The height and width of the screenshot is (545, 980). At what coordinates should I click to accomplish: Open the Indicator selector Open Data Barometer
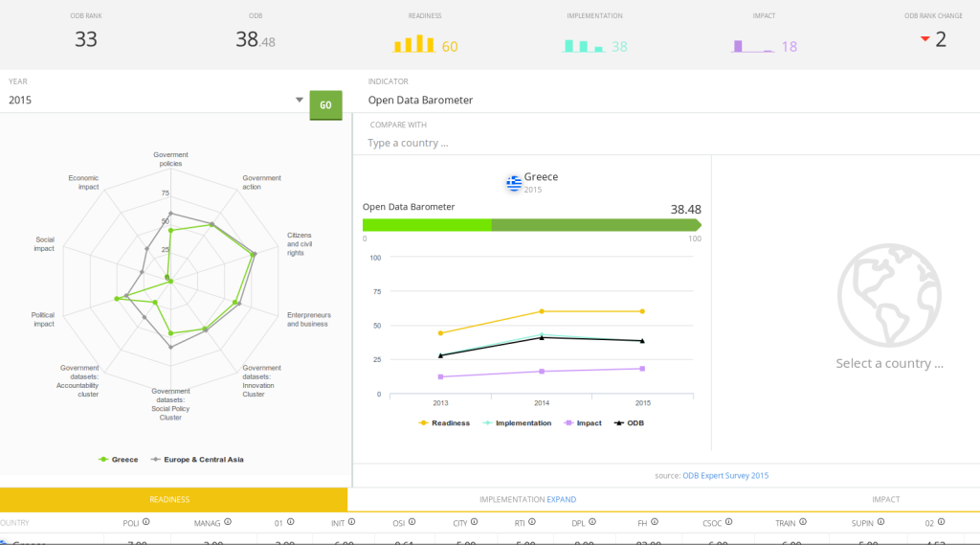[x=421, y=101]
